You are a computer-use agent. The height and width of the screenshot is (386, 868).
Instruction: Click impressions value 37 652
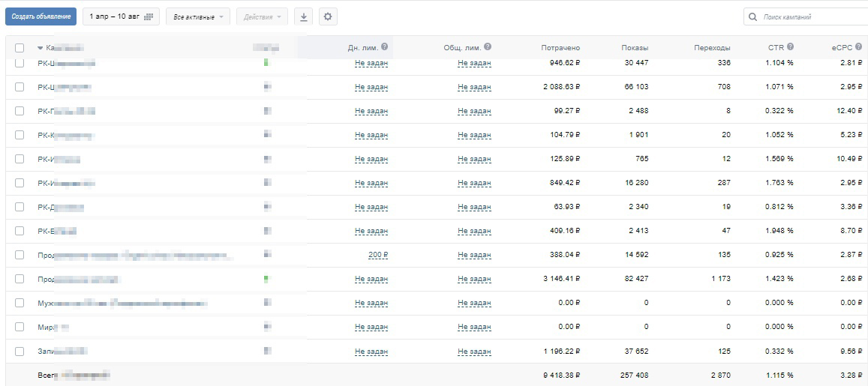(x=637, y=351)
